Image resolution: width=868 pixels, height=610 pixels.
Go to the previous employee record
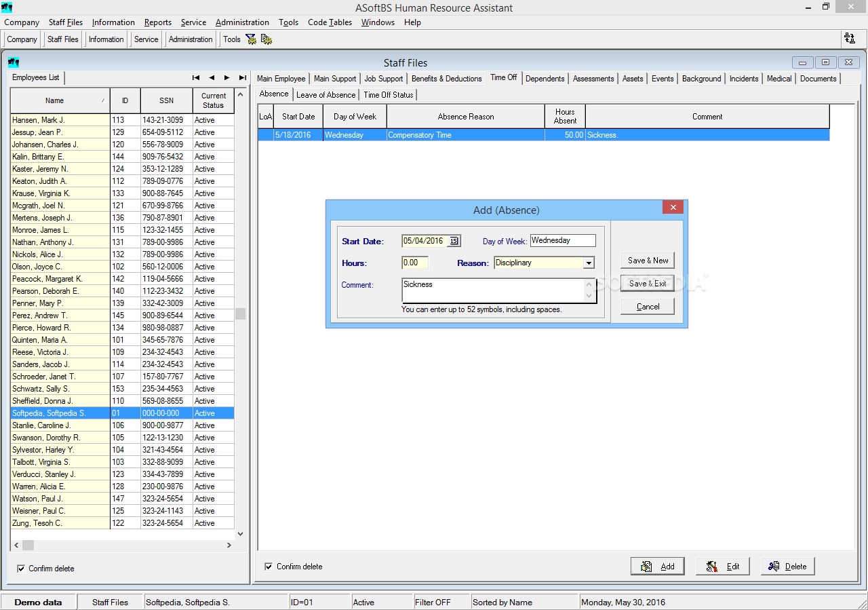[212, 77]
